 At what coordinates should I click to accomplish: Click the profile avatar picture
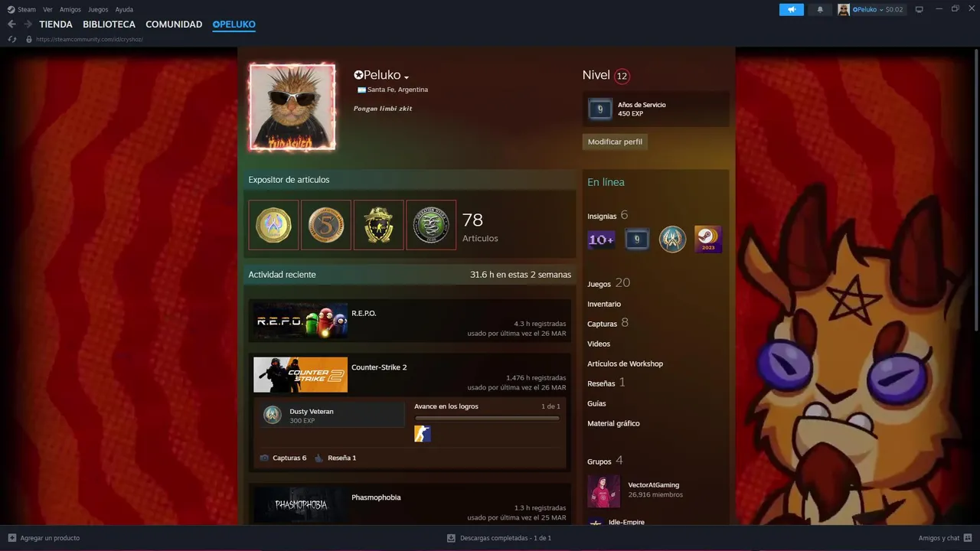coord(292,107)
